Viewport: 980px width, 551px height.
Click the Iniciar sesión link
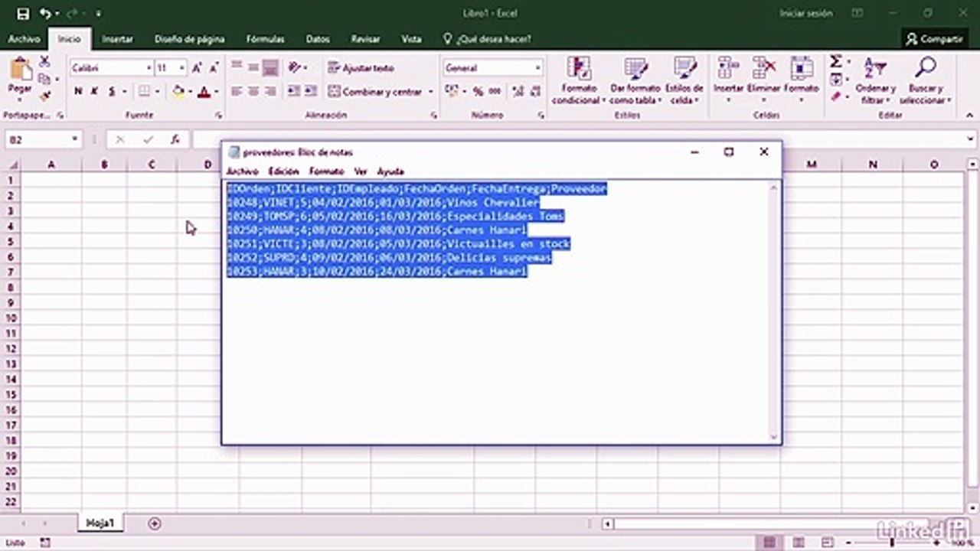[805, 14]
